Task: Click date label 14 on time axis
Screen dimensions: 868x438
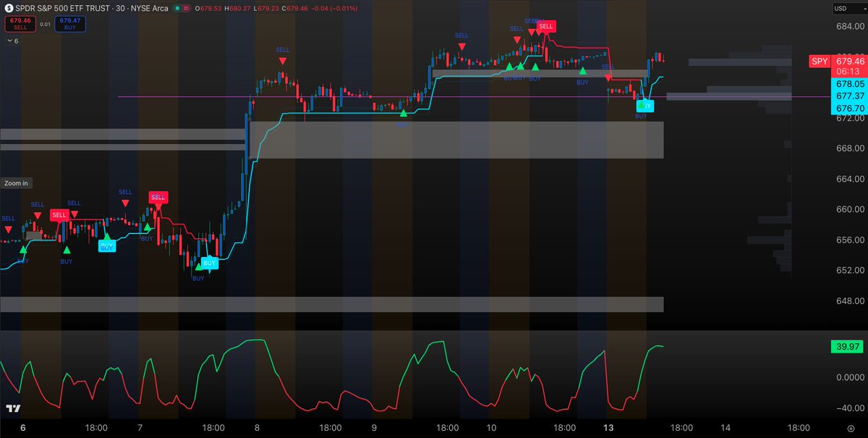Action: (726, 429)
